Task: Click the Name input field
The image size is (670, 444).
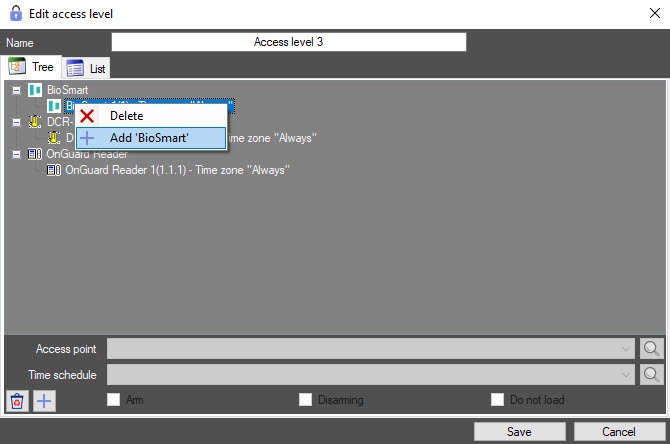Action: (289, 42)
